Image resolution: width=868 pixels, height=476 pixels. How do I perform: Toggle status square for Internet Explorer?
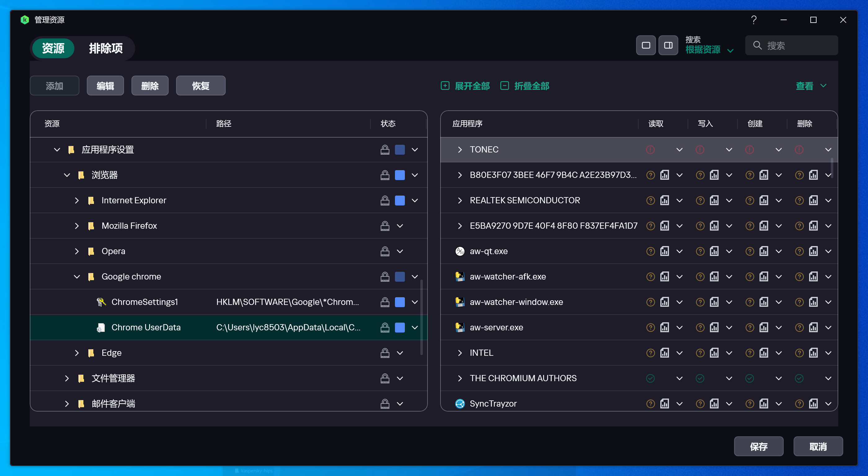point(400,201)
